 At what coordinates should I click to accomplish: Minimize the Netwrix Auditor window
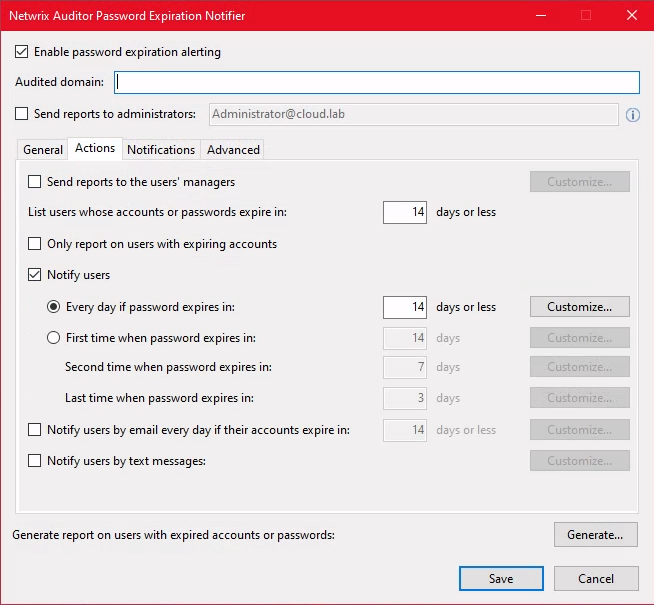(541, 16)
